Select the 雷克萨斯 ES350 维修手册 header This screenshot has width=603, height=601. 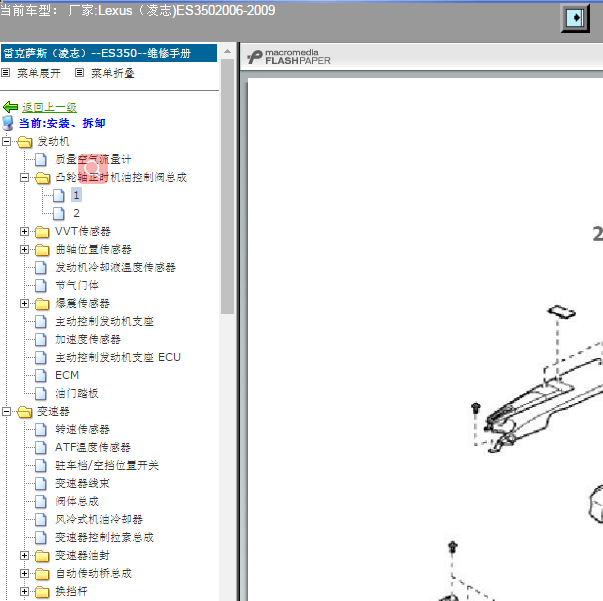[x=109, y=53]
